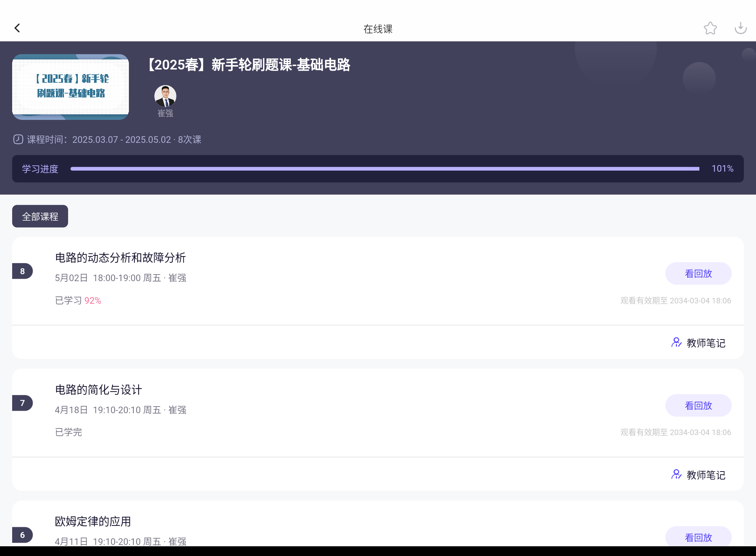Tap the download icon in the header
The height and width of the screenshot is (556, 756).
[x=740, y=28]
